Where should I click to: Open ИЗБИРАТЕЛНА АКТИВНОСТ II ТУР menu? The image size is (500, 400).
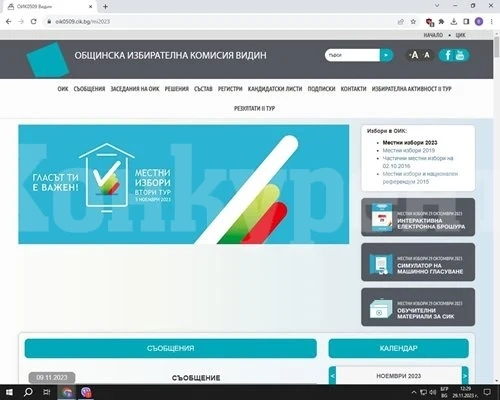coord(411,89)
